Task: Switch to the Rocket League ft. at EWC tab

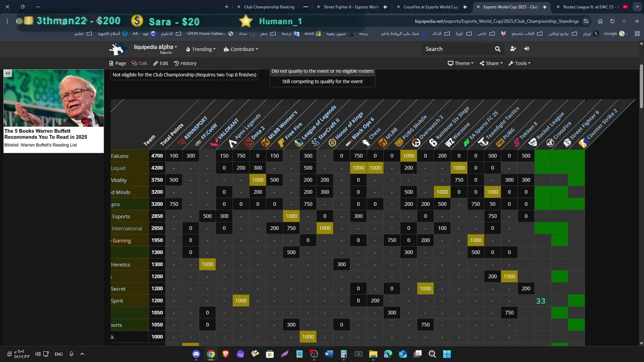Action: (591, 7)
